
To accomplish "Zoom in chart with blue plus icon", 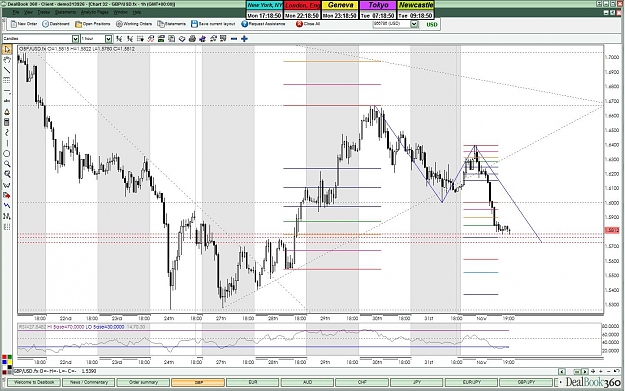I will pyautogui.click(x=244, y=39).
